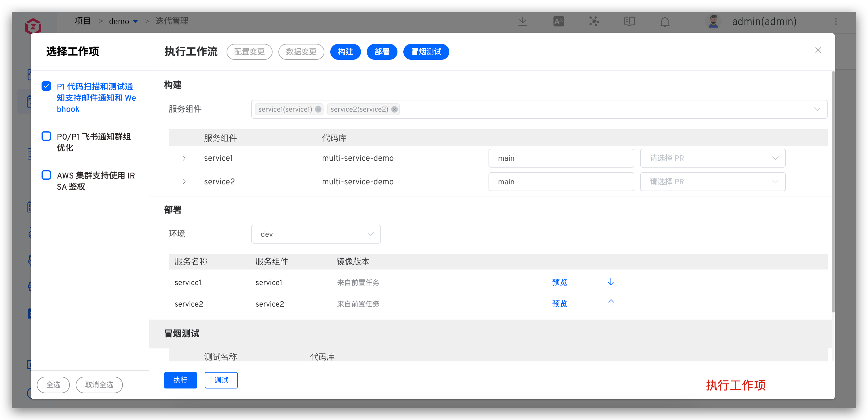Click the blue 执行 button
This screenshot has height=420, width=868.
[x=180, y=380]
